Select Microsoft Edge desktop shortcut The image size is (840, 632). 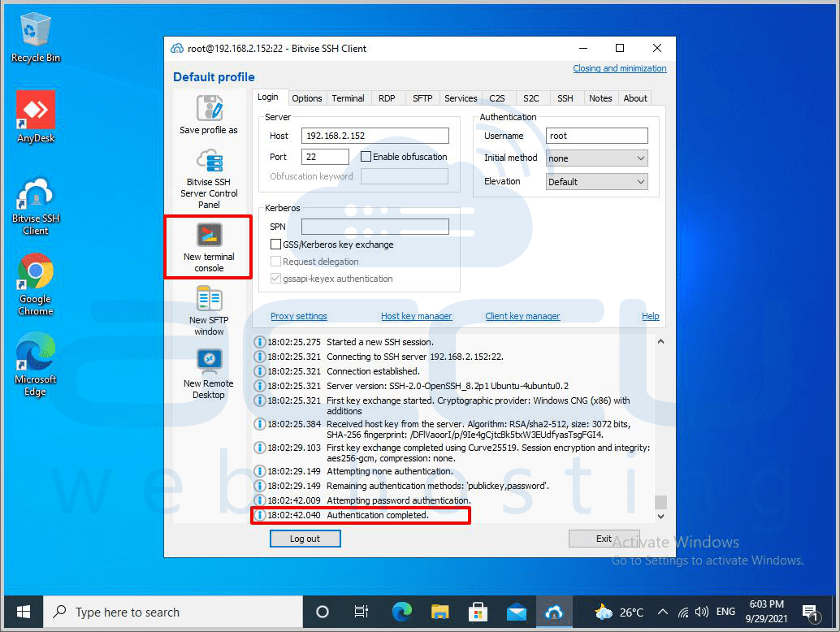(36, 365)
